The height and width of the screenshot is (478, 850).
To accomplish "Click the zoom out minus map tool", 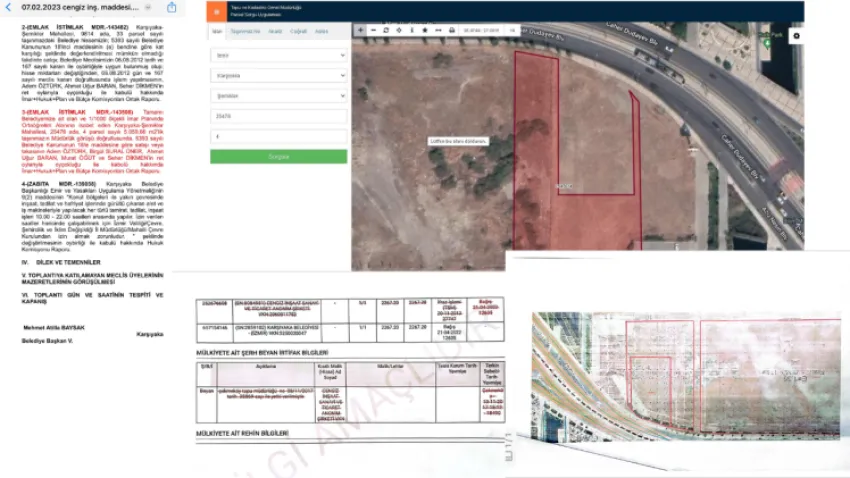I will click(373, 30).
